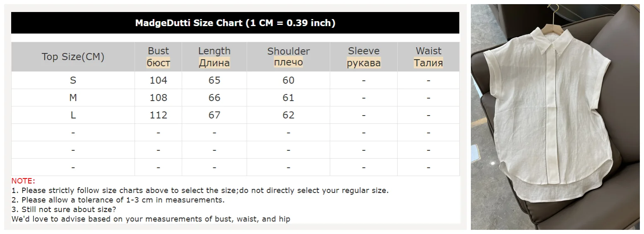This screenshot has width=644, height=234.
Task: Click the shoulder value 61
Action: [x=288, y=98]
